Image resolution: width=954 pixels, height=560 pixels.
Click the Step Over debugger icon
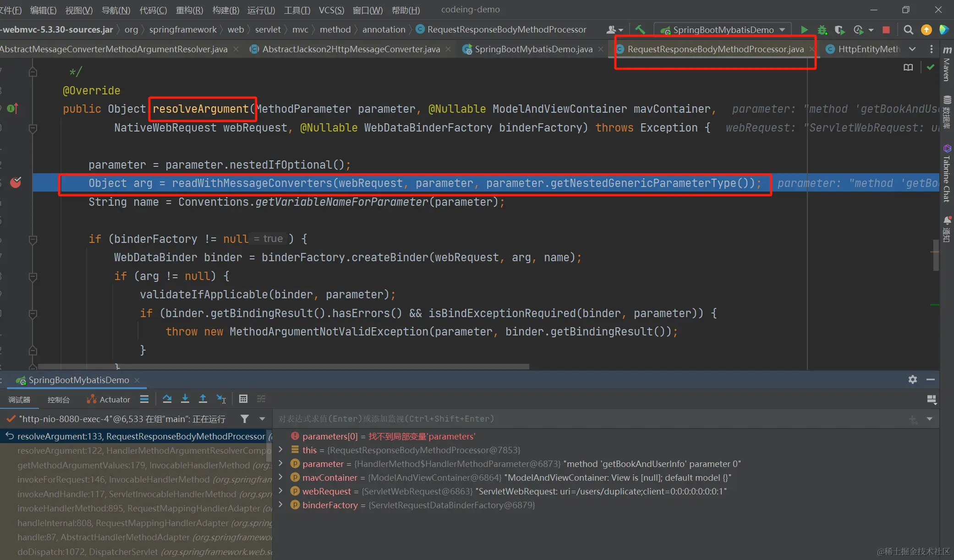(167, 399)
